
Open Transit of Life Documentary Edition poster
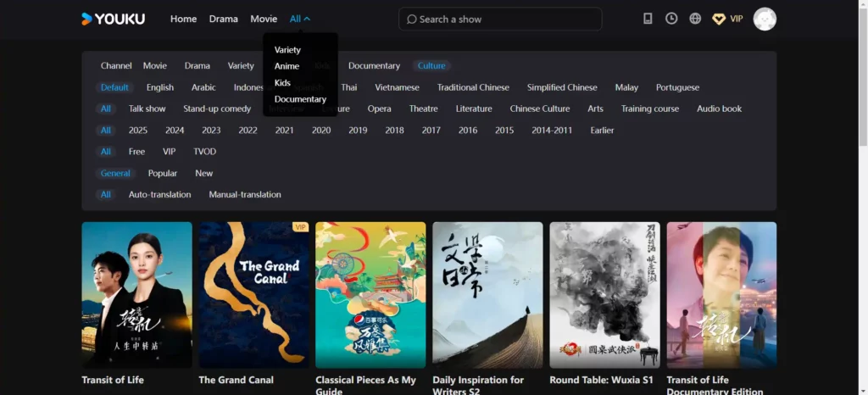click(x=722, y=295)
